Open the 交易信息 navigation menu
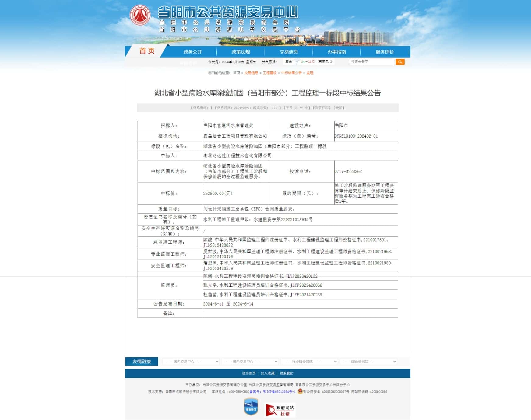Image resolution: width=531 pixels, height=420 pixels. point(289,52)
